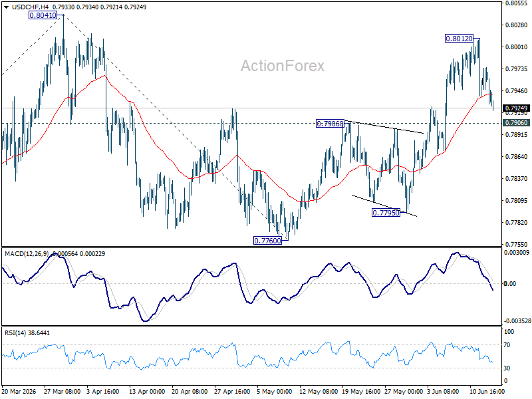Image resolution: width=532 pixels, height=399 pixels.
Task: Click the MACD(12,26,9) indicator label
Action: (x=27, y=254)
